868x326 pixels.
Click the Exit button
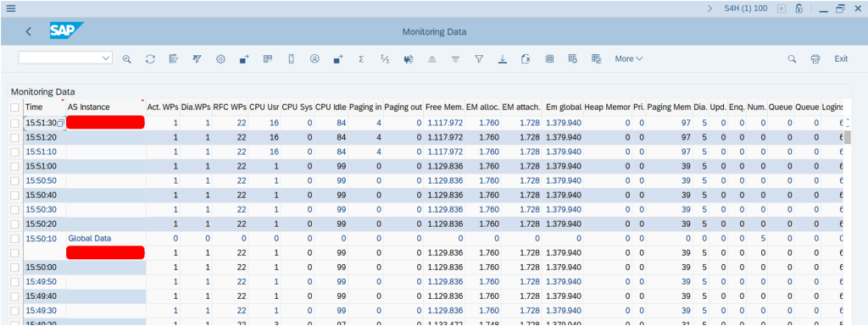tap(841, 58)
